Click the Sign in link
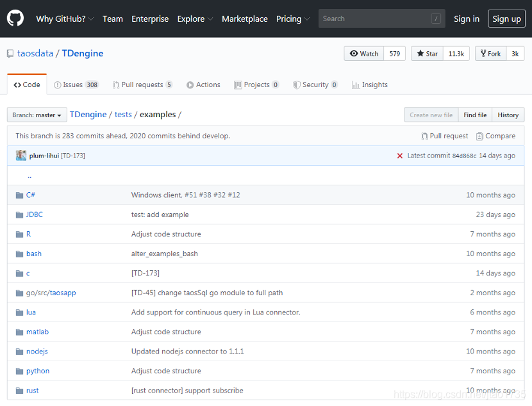This screenshot has width=532, height=406. [467, 19]
